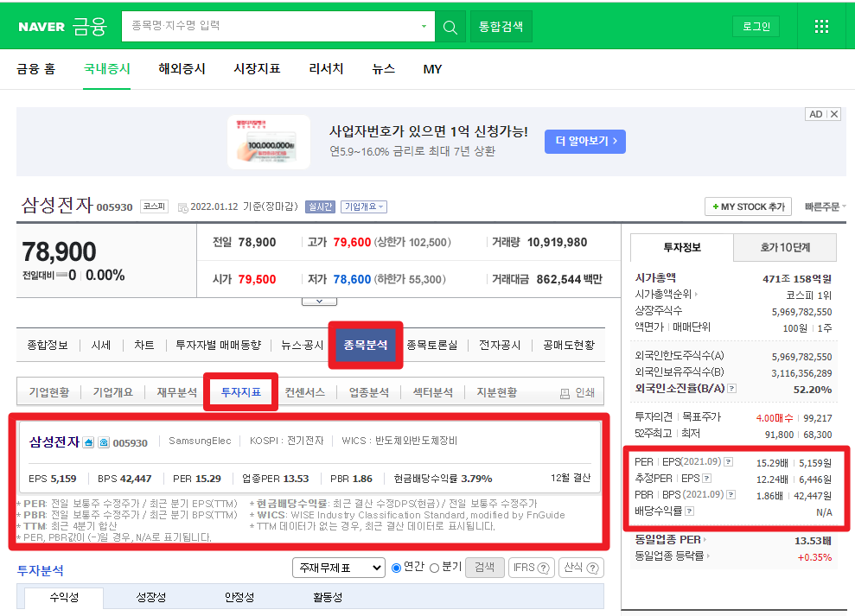Open the 국내증시 menu
This screenshot has height=616, width=855.
(107, 69)
